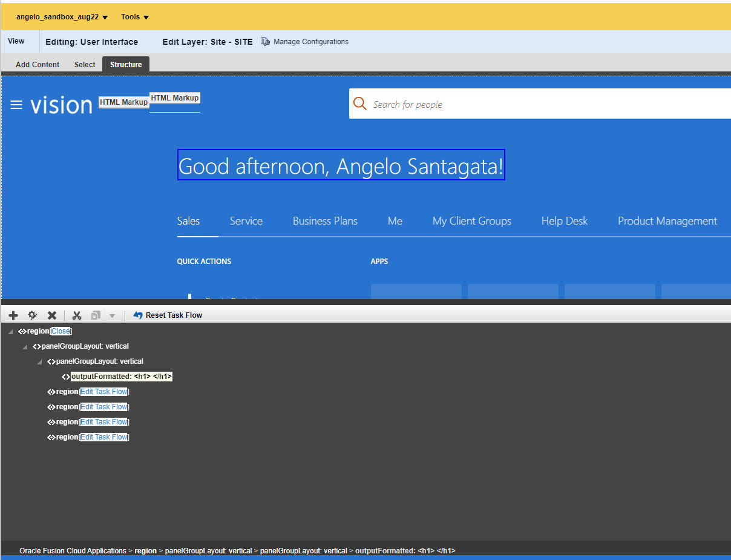The height and width of the screenshot is (560, 731).
Task: Open the angelo_sandbox_aug22 dropdown
Action: [62, 17]
